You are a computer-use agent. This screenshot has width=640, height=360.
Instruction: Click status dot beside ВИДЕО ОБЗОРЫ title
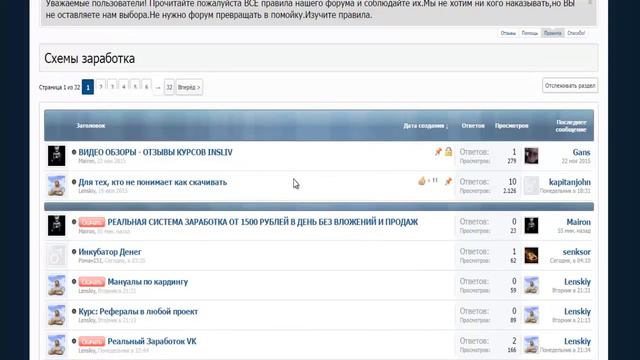coord(74,152)
